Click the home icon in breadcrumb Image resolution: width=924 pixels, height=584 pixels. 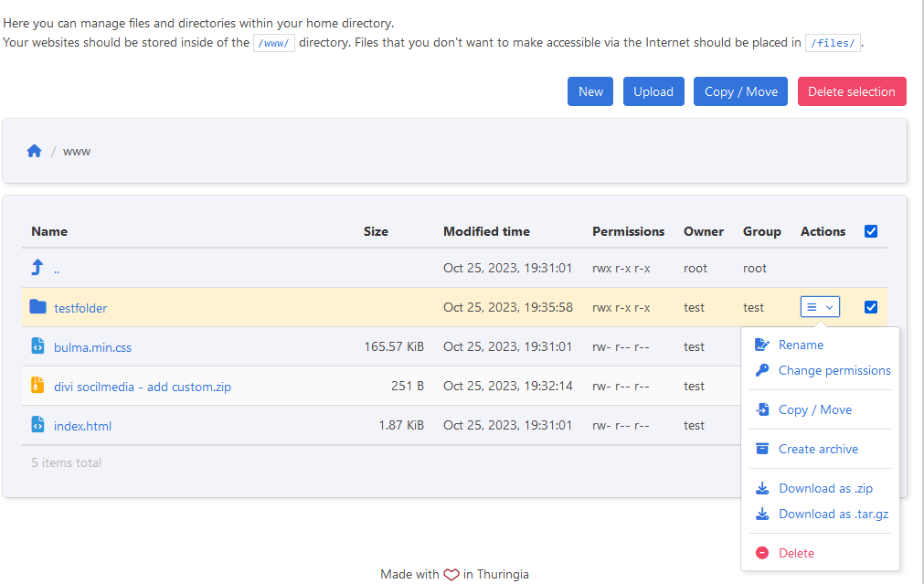click(x=35, y=151)
